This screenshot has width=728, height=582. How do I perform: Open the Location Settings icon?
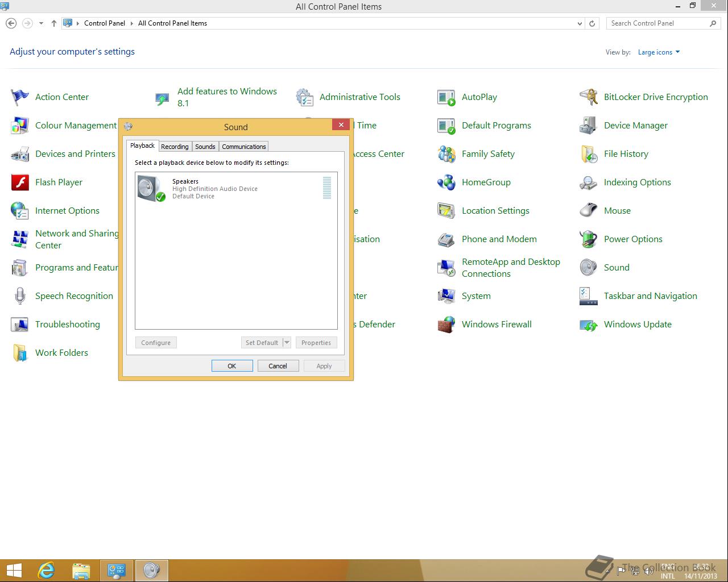point(446,211)
